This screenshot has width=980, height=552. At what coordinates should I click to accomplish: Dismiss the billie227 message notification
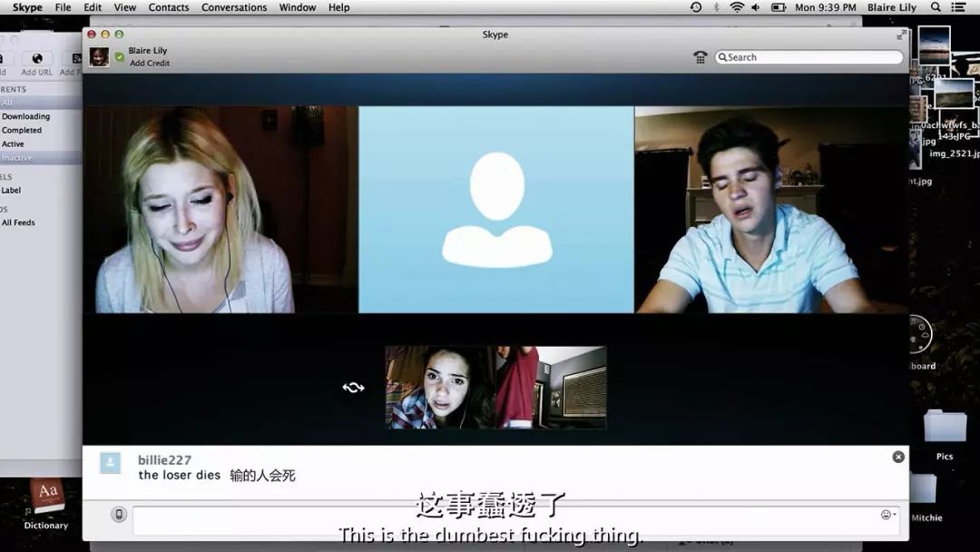897,457
